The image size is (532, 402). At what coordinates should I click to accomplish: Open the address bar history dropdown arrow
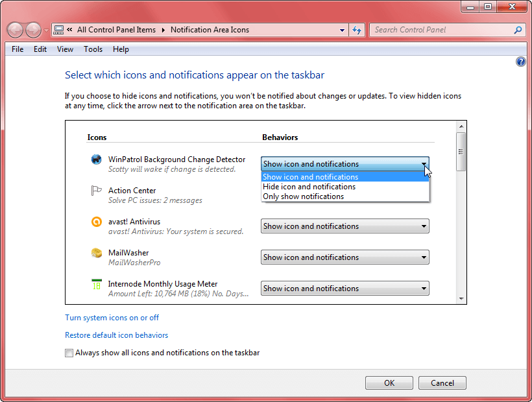click(342, 30)
